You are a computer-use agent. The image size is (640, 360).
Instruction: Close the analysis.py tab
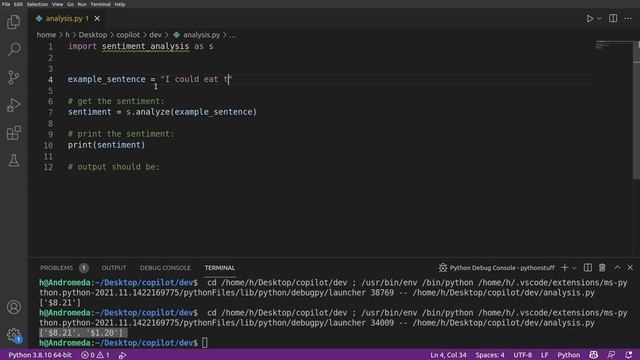tap(97, 18)
